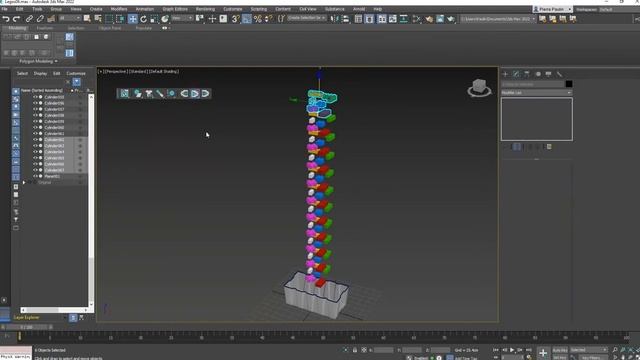Viewport: 640px width, 360px height.
Task: Select the Select and Link chain icon
Action: [29, 19]
